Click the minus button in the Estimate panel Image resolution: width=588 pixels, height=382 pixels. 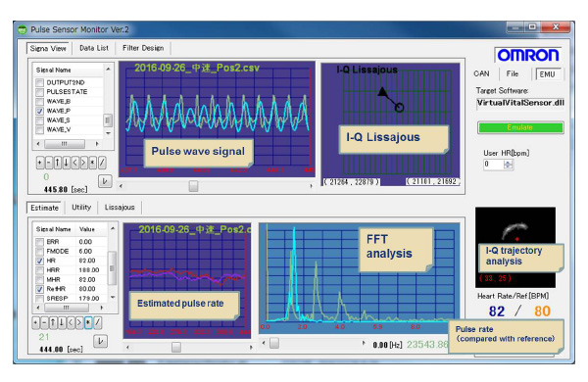[x=44, y=322]
